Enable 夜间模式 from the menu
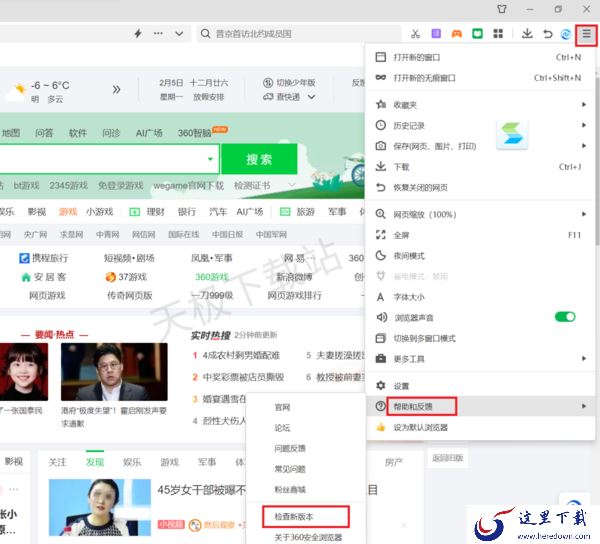This screenshot has height=544, width=600. 481,256
